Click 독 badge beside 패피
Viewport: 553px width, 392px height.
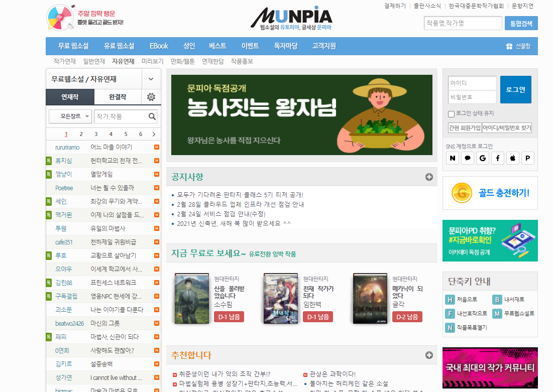(49, 337)
